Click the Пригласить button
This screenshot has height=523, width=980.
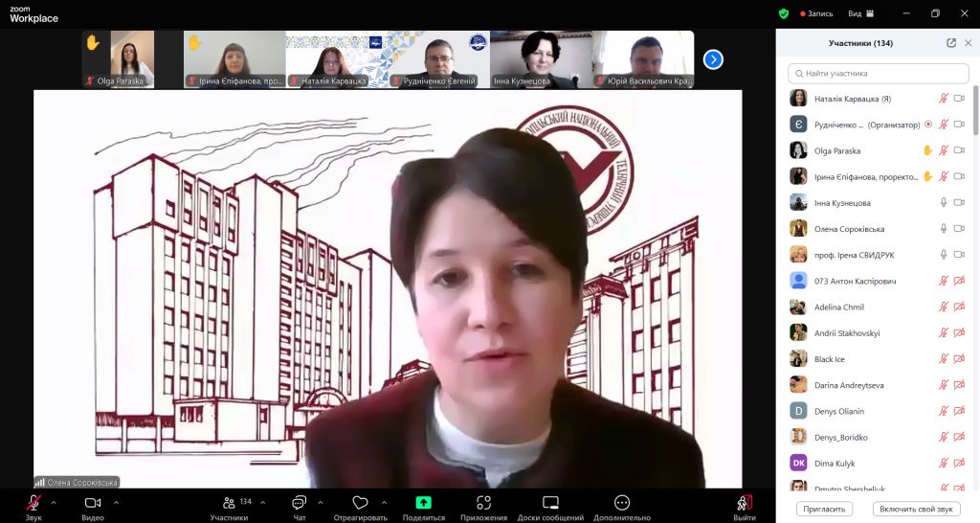824,510
